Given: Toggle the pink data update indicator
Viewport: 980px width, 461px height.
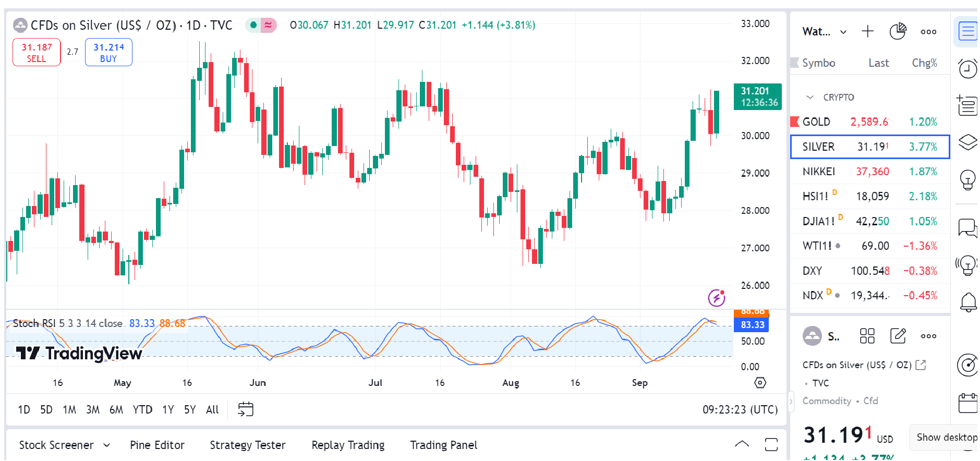Looking at the screenshot, I should pos(268,25).
